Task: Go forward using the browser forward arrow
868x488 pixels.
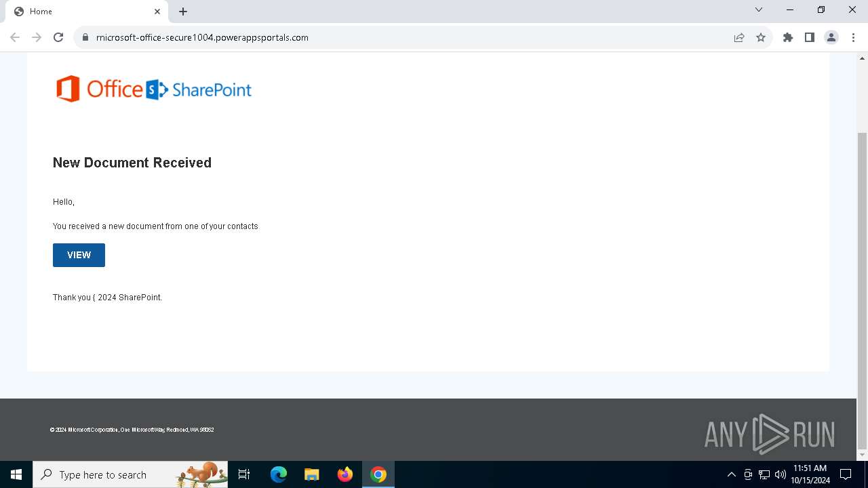Action: coord(37,37)
